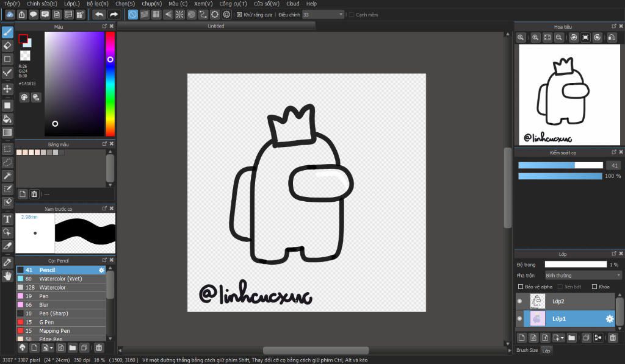The height and width of the screenshot is (364, 625).
Task: Click the Lớp2 layer thumbnail
Action: pos(537,301)
